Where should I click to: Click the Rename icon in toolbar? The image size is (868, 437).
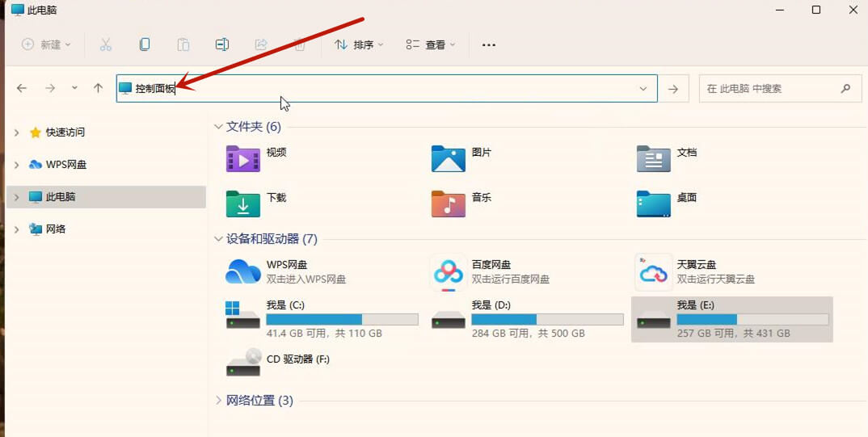tap(222, 44)
